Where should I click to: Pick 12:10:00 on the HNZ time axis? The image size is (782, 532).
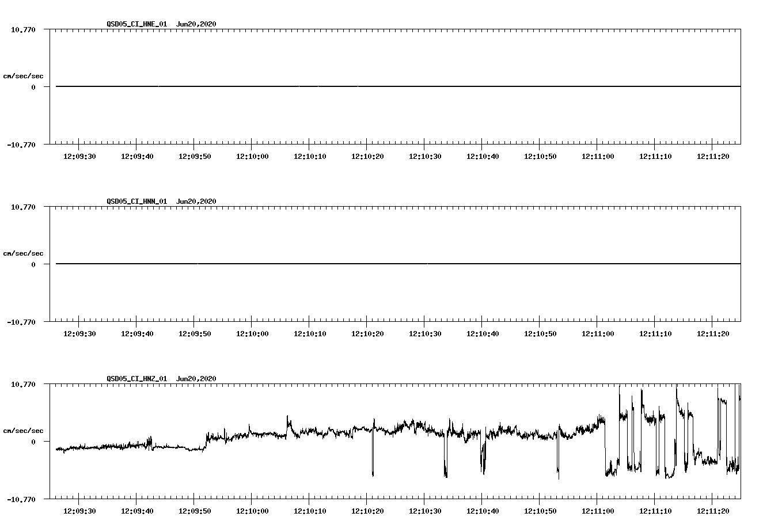(252, 511)
